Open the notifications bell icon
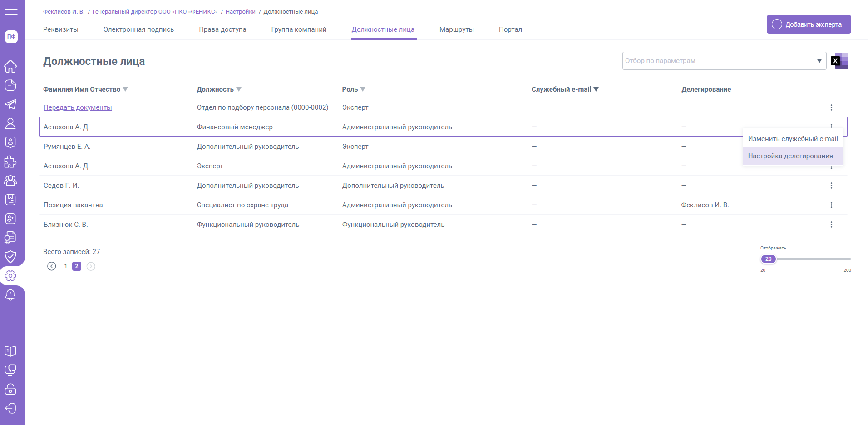 coord(10,295)
